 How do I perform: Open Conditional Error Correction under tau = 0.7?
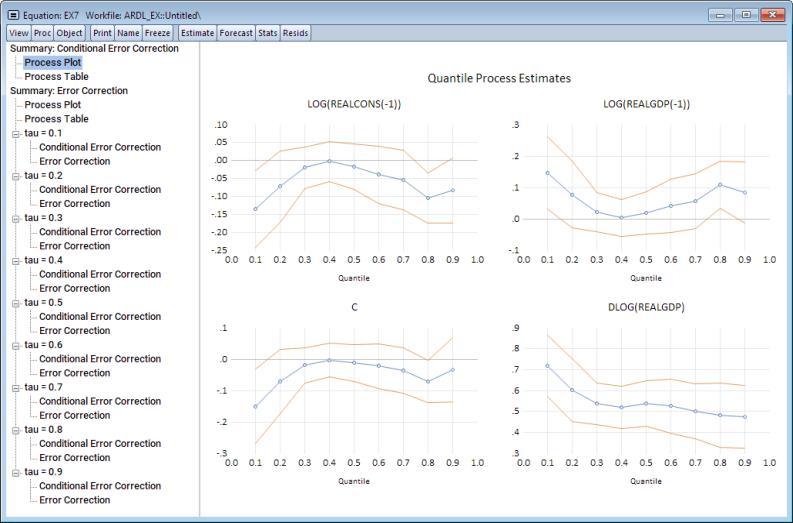(100, 401)
